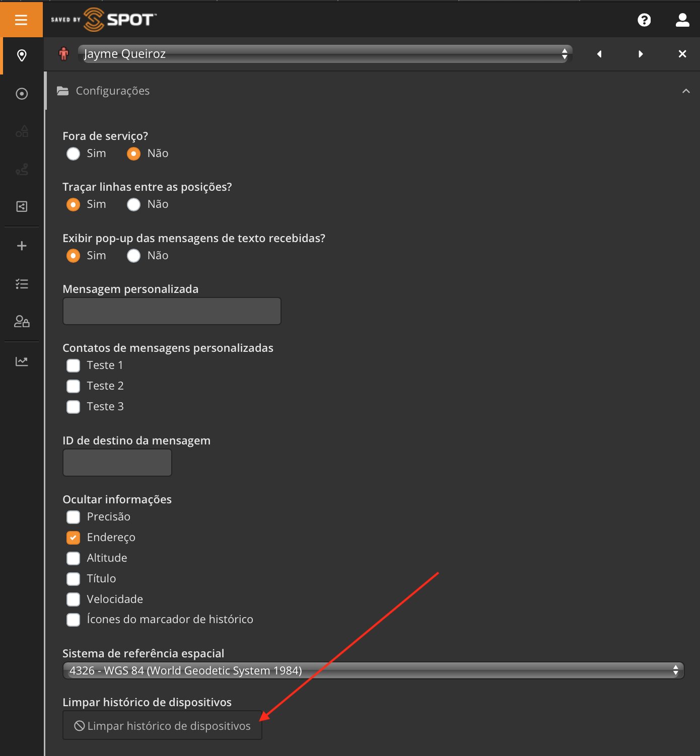Click the share icon in sidebar
The image size is (700, 756).
click(22, 206)
